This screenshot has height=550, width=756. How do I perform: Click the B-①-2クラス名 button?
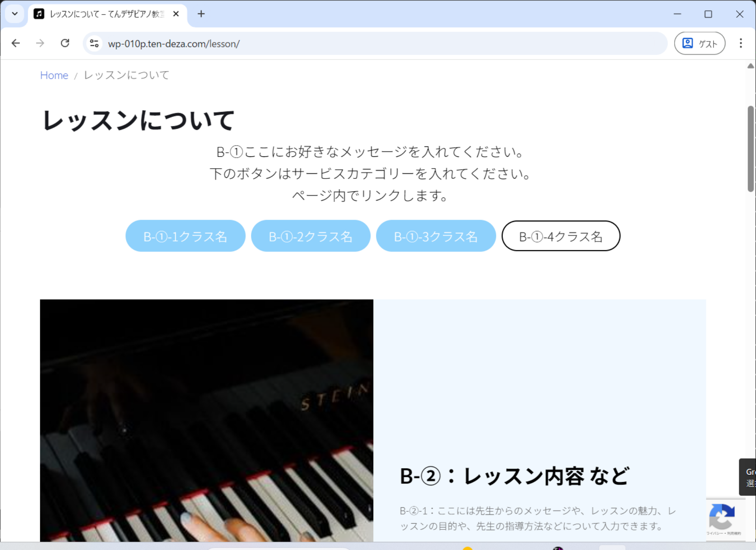pyautogui.click(x=311, y=236)
